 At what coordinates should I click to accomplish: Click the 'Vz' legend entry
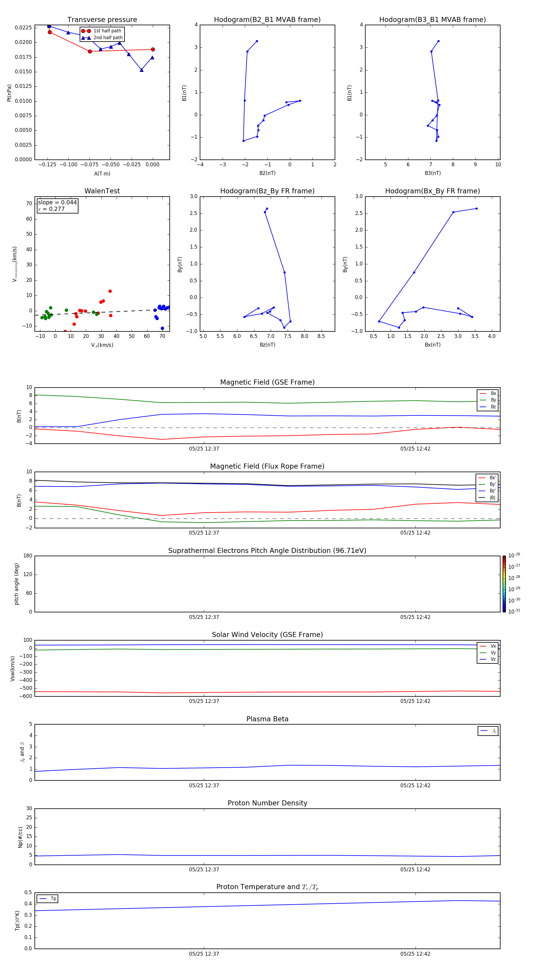point(488,659)
